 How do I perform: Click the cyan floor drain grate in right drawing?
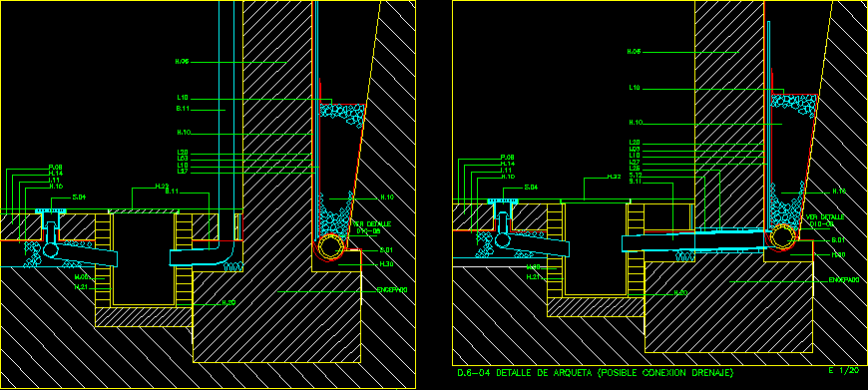click(x=503, y=200)
